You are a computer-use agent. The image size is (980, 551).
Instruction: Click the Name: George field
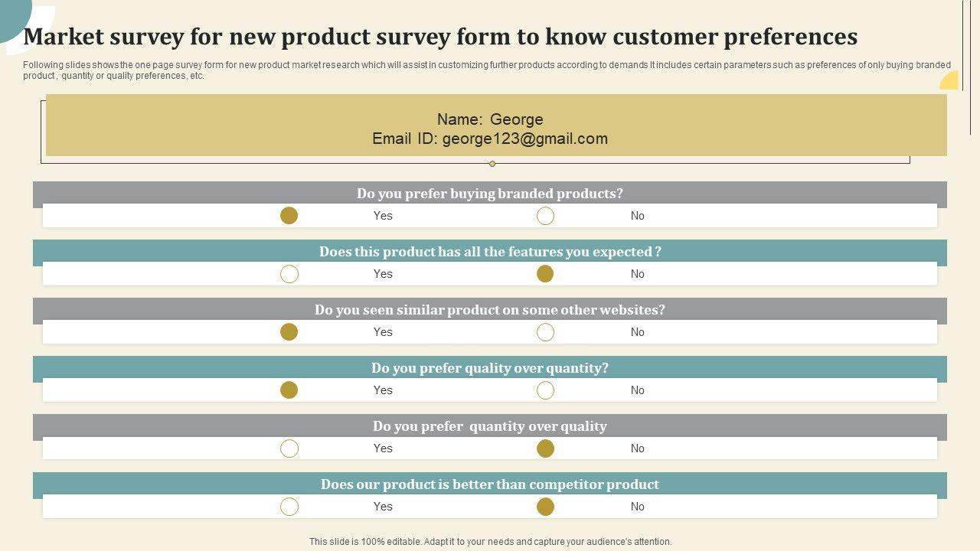pyautogui.click(x=490, y=119)
